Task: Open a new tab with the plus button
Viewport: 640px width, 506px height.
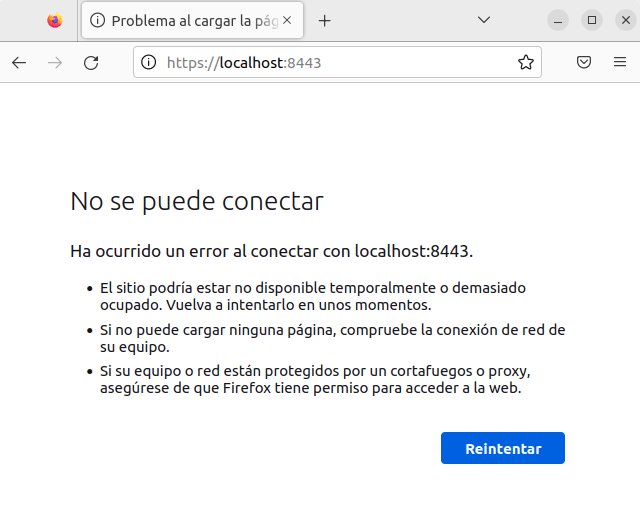Action: click(x=324, y=20)
